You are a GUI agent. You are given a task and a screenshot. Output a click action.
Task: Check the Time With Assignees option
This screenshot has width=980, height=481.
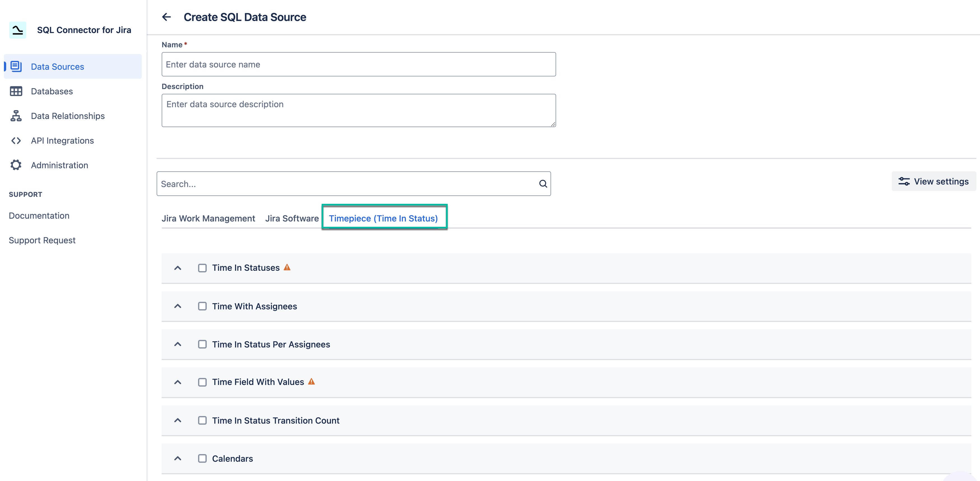click(202, 306)
